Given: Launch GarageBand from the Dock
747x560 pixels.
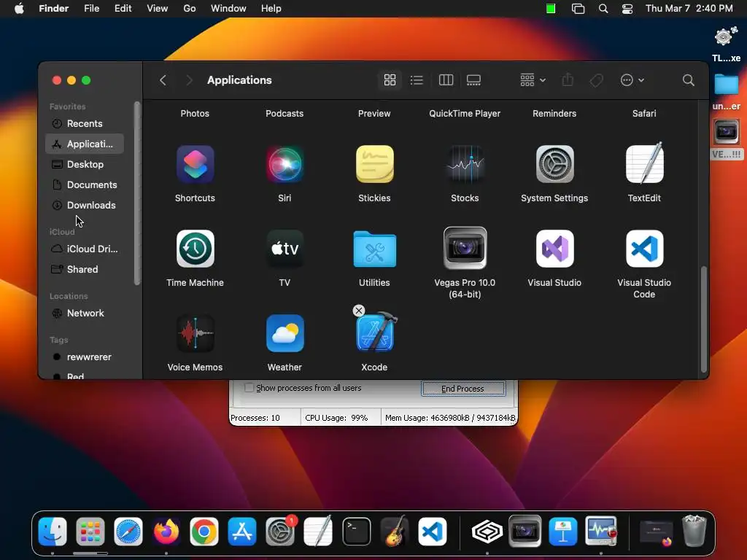Looking at the screenshot, I should click(395, 531).
